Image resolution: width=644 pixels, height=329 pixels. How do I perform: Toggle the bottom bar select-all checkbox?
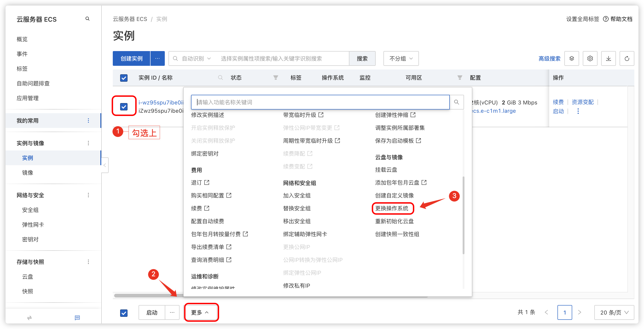click(x=124, y=313)
